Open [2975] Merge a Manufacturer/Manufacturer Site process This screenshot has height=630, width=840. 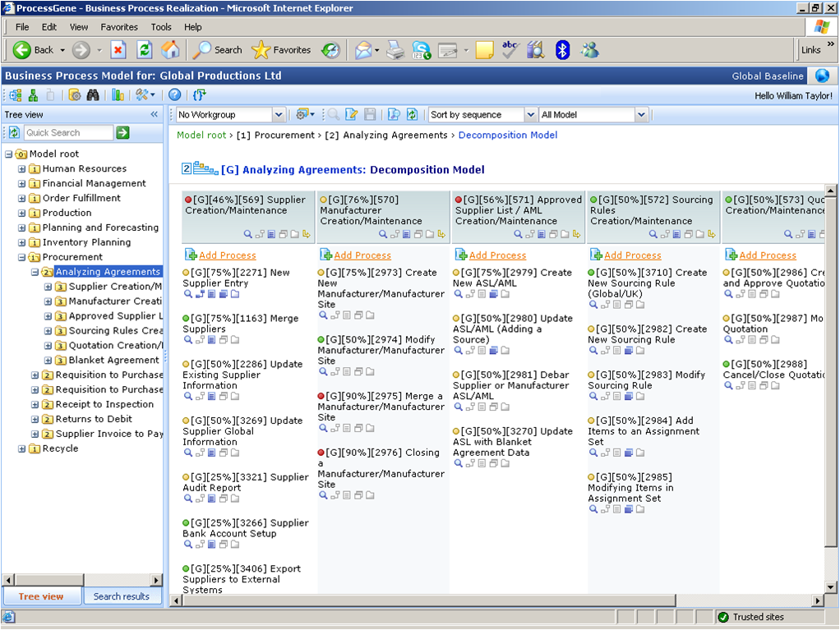point(381,407)
